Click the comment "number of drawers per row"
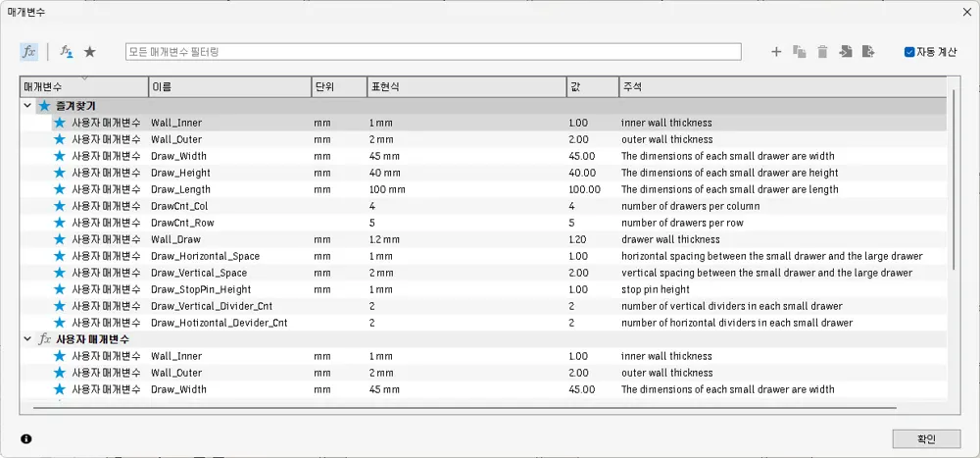Screen dimensions: 980x458 [x=682, y=222]
